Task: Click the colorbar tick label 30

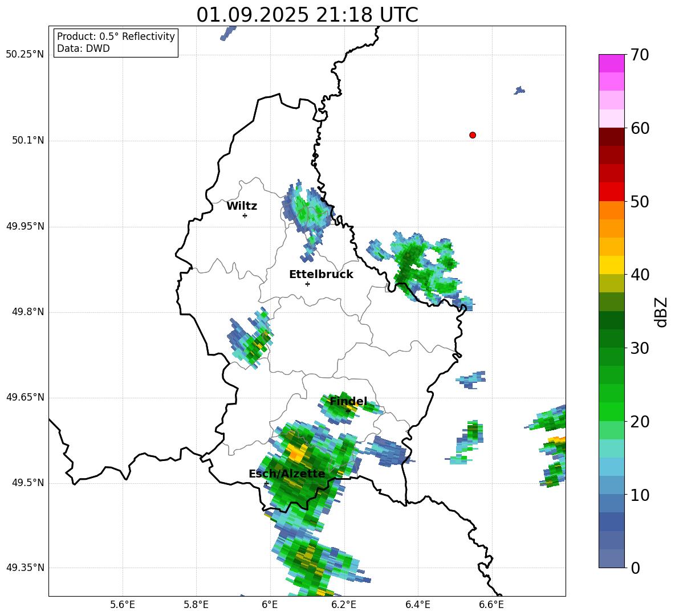Action: pos(640,348)
